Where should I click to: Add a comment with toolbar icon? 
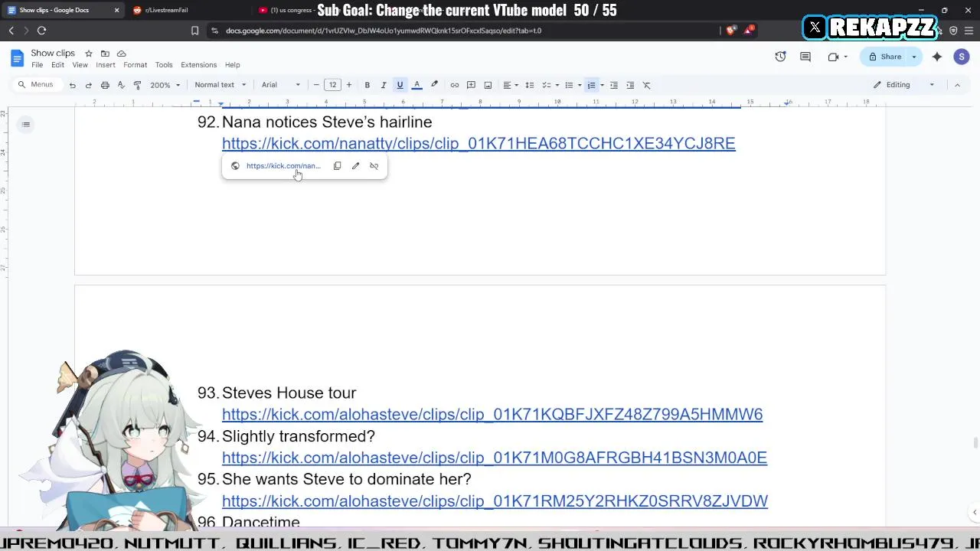click(471, 85)
